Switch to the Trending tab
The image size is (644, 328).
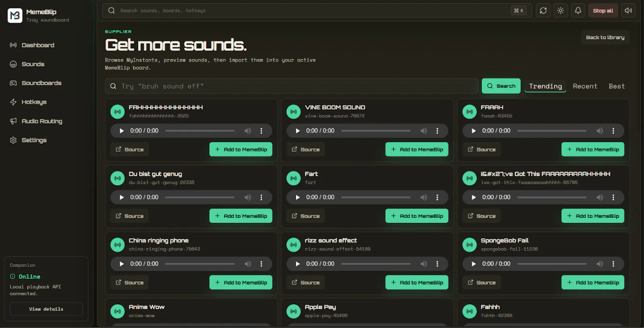(x=545, y=86)
